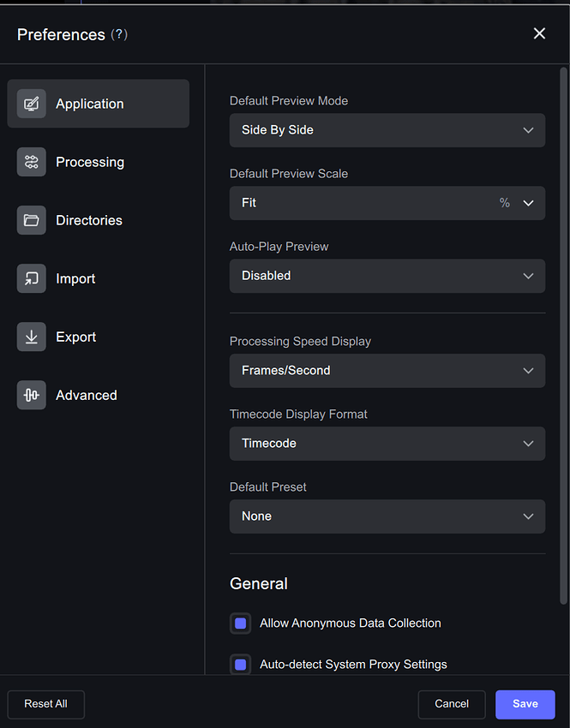Click the Advanced sliders icon
Viewport: 570px width, 728px height.
[31, 395]
